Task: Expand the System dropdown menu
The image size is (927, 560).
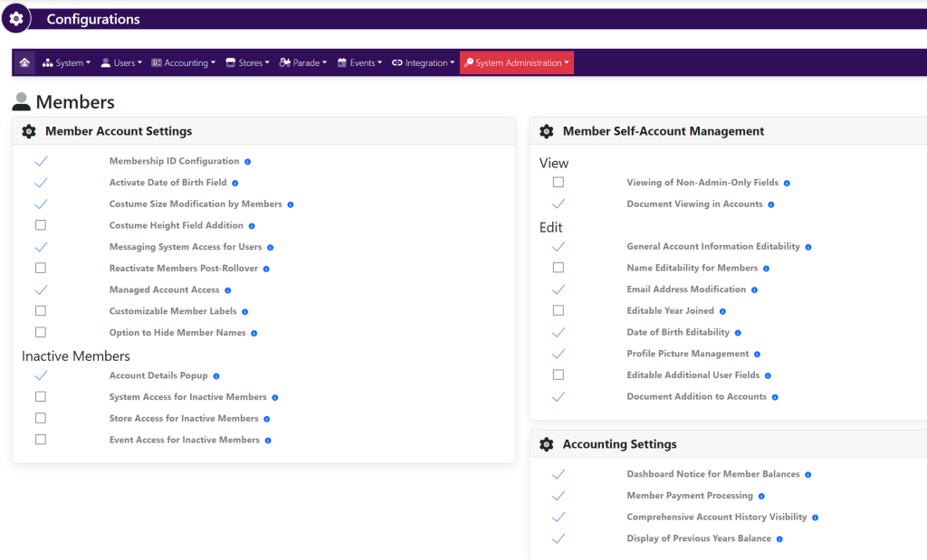Action: tap(67, 63)
